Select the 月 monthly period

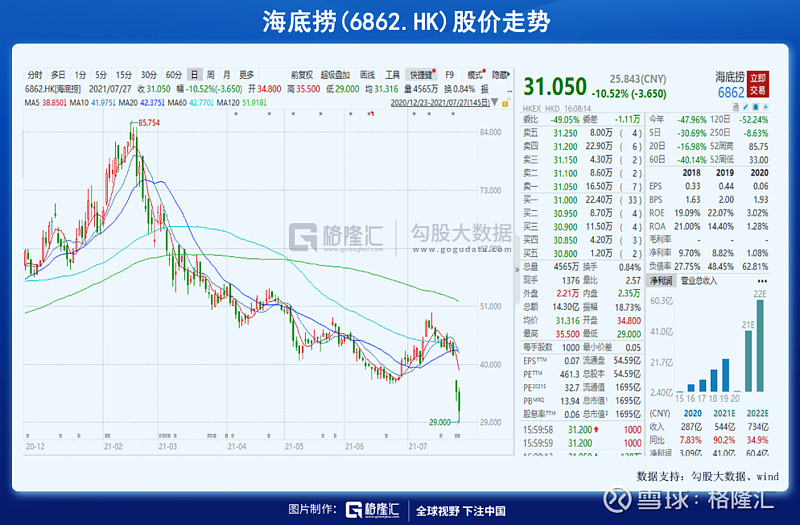[x=227, y=75]
